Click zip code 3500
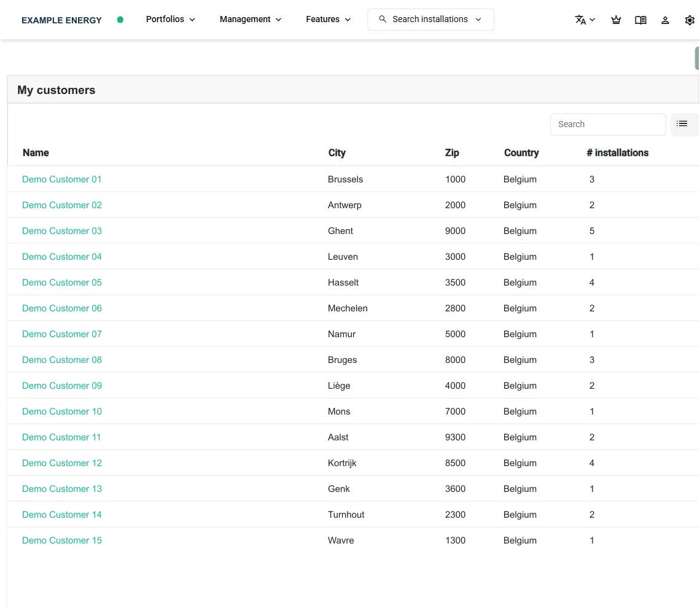 click(456, 283)
